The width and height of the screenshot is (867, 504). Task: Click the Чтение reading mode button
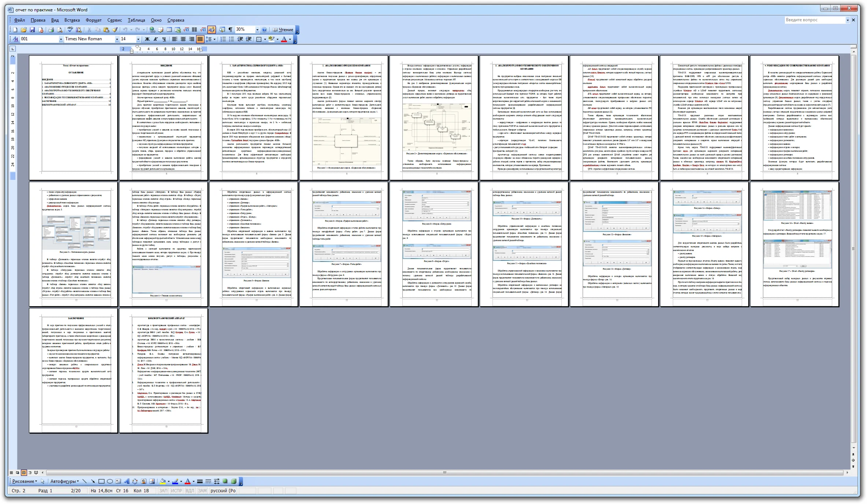click(x=283, y=30)
